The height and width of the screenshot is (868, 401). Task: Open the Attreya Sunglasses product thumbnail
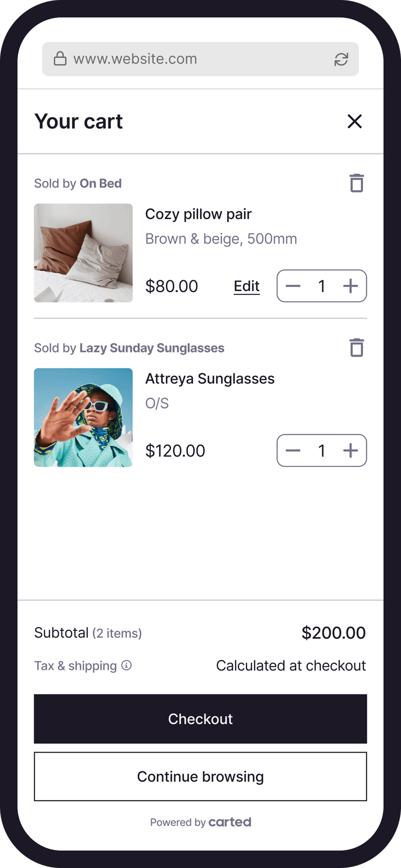[83, 418]
